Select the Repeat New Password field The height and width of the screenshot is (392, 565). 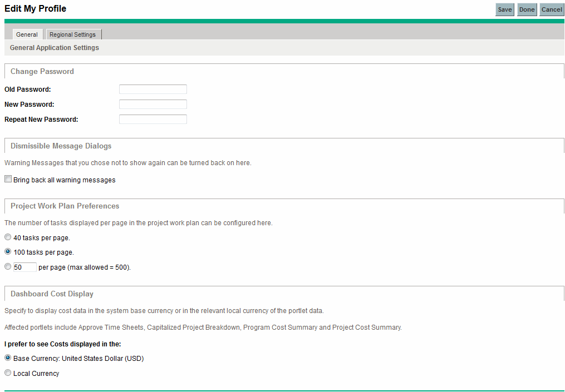tap(153, 120)
